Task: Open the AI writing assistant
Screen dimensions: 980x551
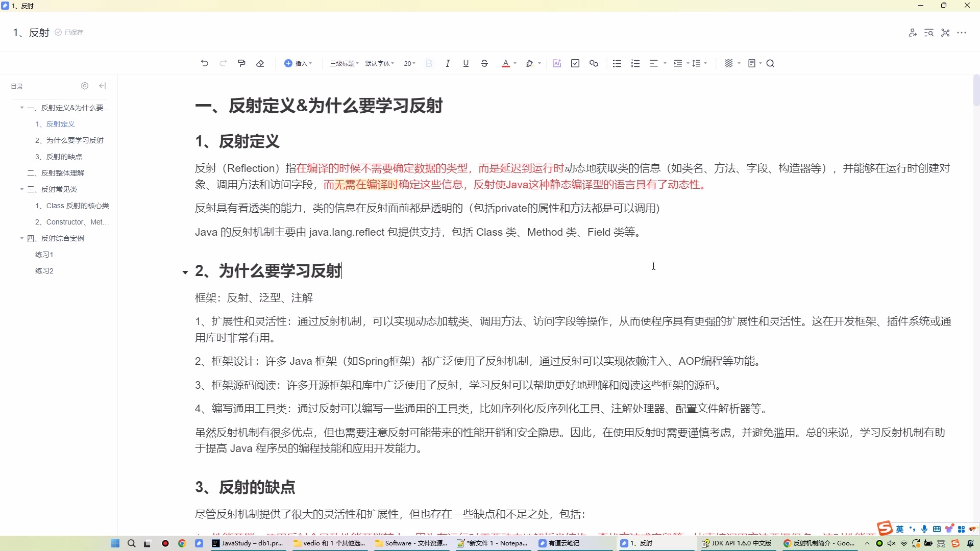Action: pyautogui.click(x=557, y=63)
